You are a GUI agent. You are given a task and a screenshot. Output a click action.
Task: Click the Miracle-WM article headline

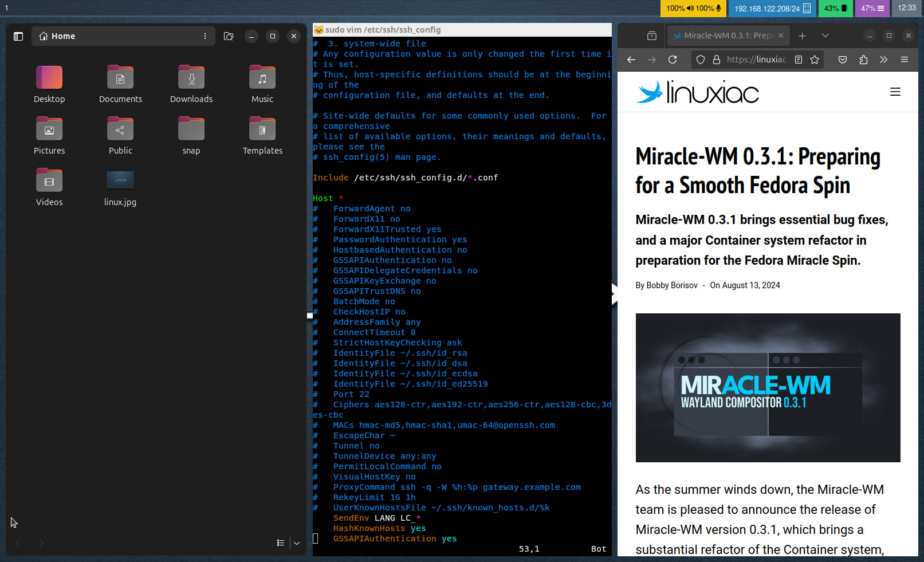click(758, 171)
